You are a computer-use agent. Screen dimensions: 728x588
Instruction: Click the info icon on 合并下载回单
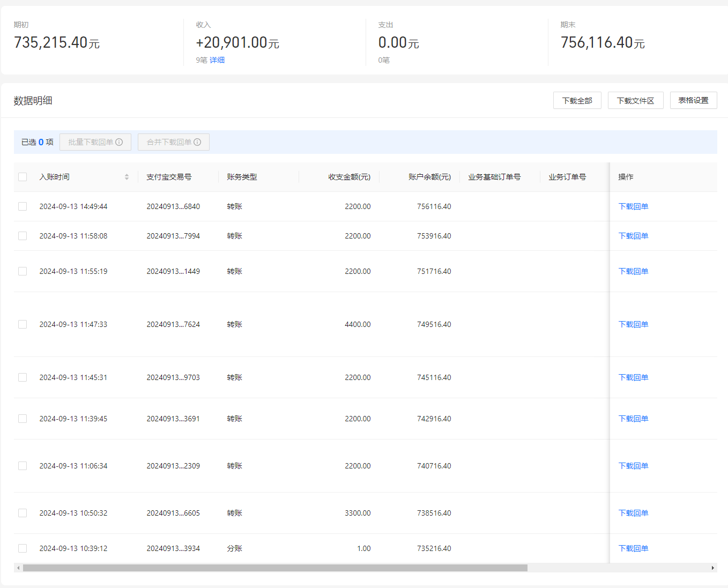[x=197, y=142]
